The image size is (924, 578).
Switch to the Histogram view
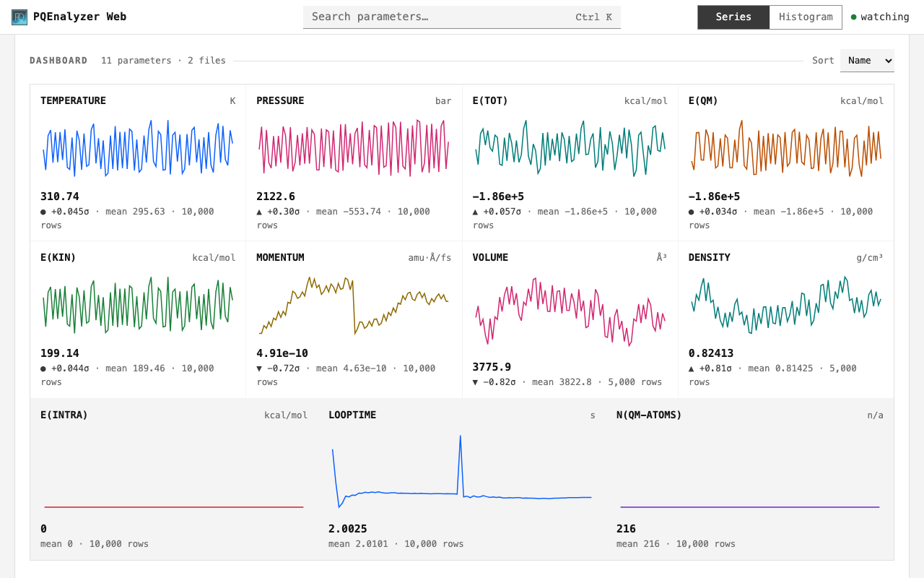point(806,17)
